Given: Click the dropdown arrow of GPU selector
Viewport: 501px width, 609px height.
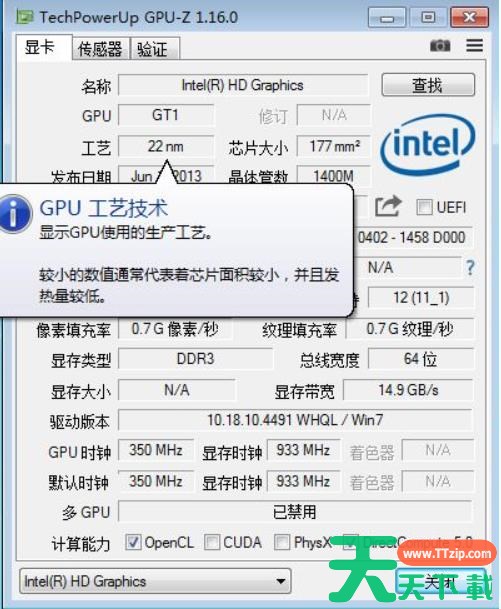Looking at the screenshot, I should [x=280, y=581].
